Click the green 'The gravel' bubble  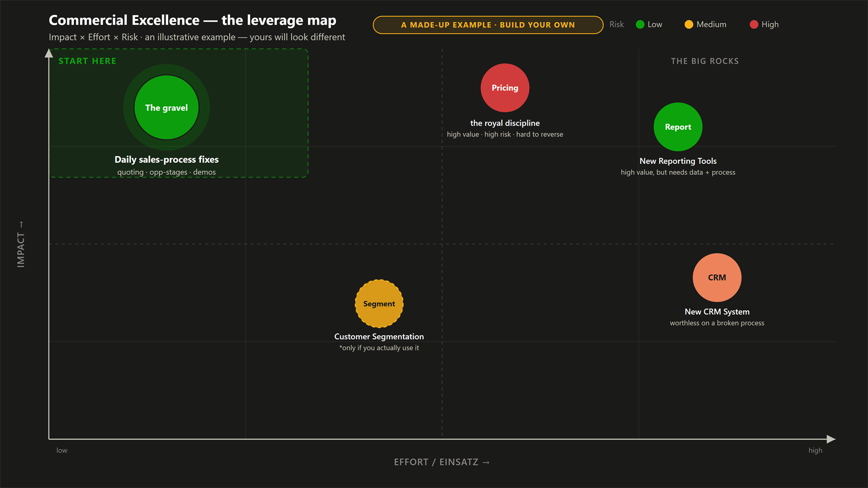point(167,107)
